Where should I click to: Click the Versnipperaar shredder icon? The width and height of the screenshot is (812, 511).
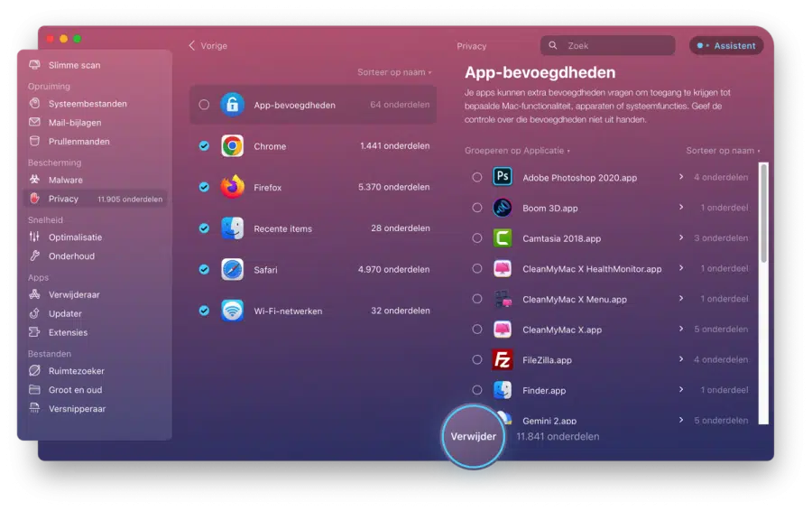(x=34, y=408)
